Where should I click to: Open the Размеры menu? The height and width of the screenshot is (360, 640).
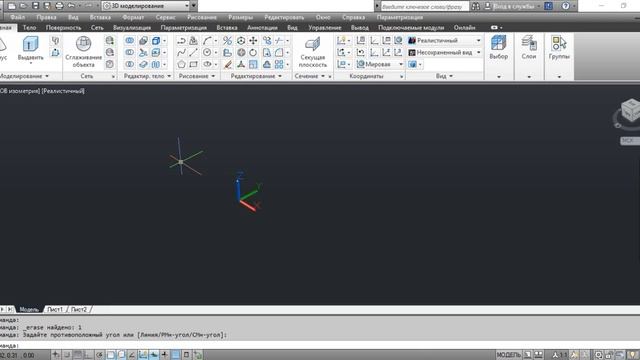[x=240, y=18]
